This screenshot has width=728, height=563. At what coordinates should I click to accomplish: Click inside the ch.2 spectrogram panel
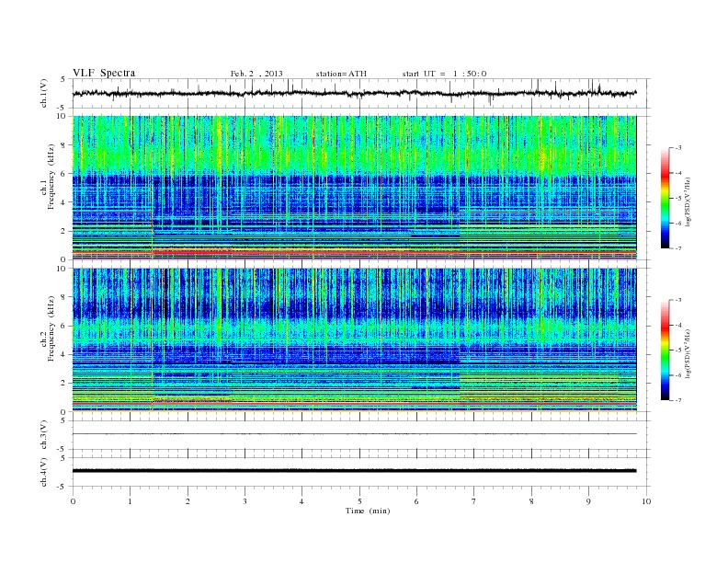click(354, 340)
